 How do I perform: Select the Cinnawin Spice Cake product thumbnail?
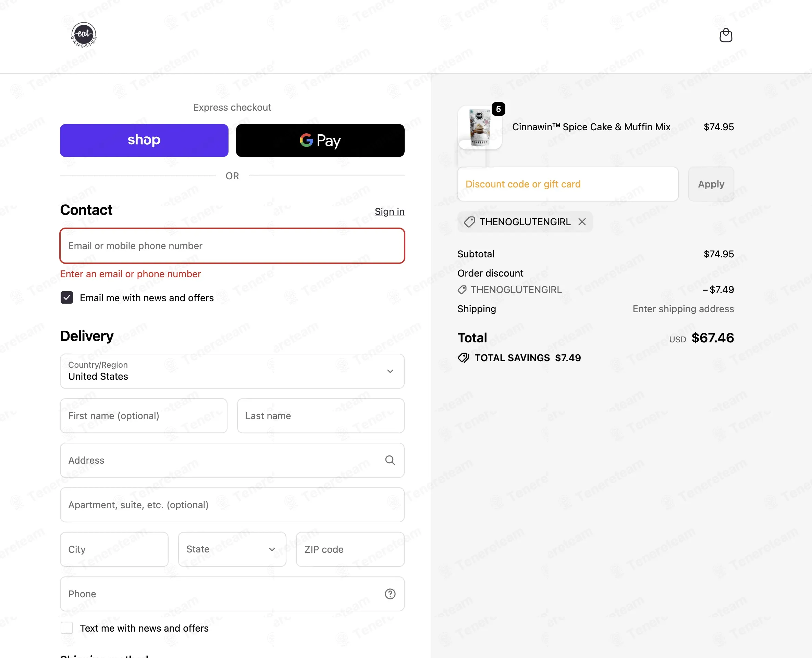(x=480, y=127)
